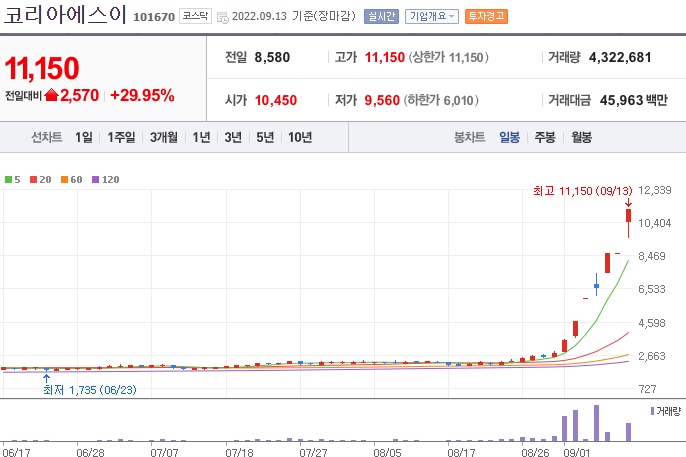Click orange 60-day moving average swatch
686x457 pixels.
pos(64,179)
